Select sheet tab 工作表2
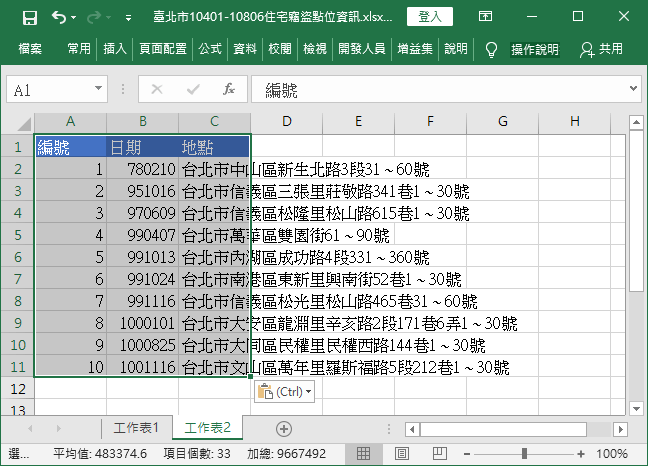Image resolution: width=648 pixels, height=466 pixels. coord(207,428)
